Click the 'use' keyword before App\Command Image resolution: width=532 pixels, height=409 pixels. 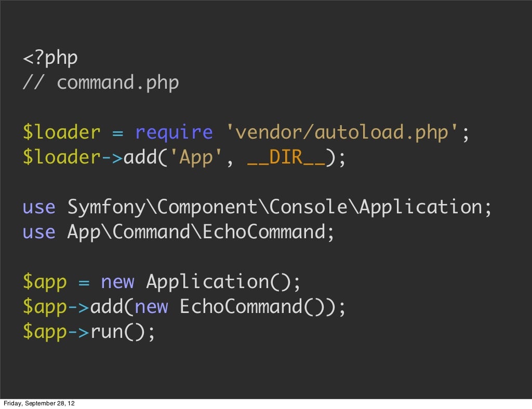(39, 233)
